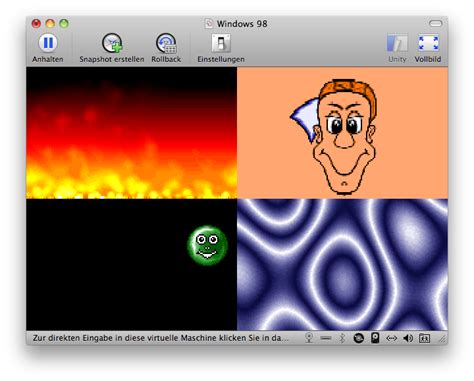Viewport: 474px width, 381px height.
Task: Click the hard disk status icon
Action: tap(375, 338)
